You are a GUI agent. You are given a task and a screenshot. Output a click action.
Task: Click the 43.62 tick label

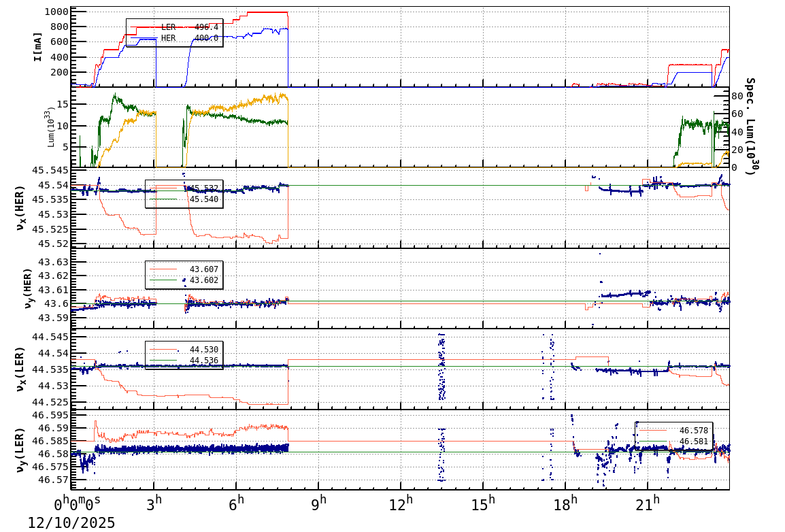tap(53, 276)
